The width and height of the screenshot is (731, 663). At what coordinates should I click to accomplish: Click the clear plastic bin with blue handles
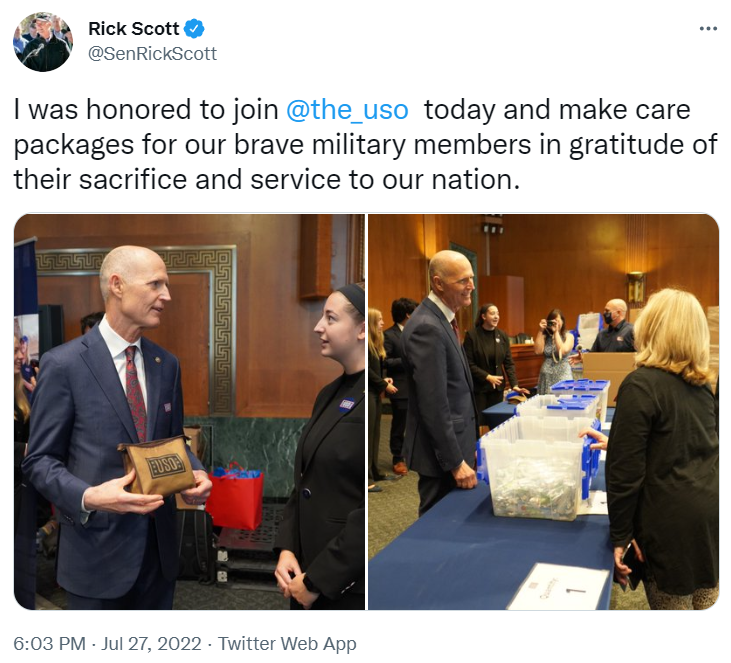537,468
